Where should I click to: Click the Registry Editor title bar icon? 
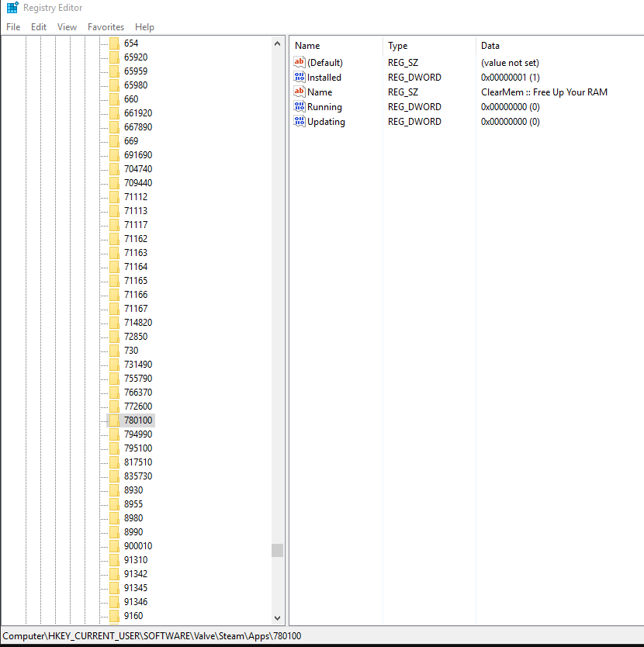(x=11, y=8)
